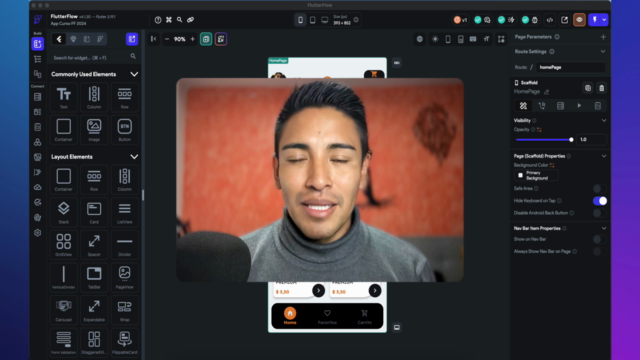Pick the Row widget in Commonly Used
This screenshot has height=360, width=640.
tap(124, 97)
